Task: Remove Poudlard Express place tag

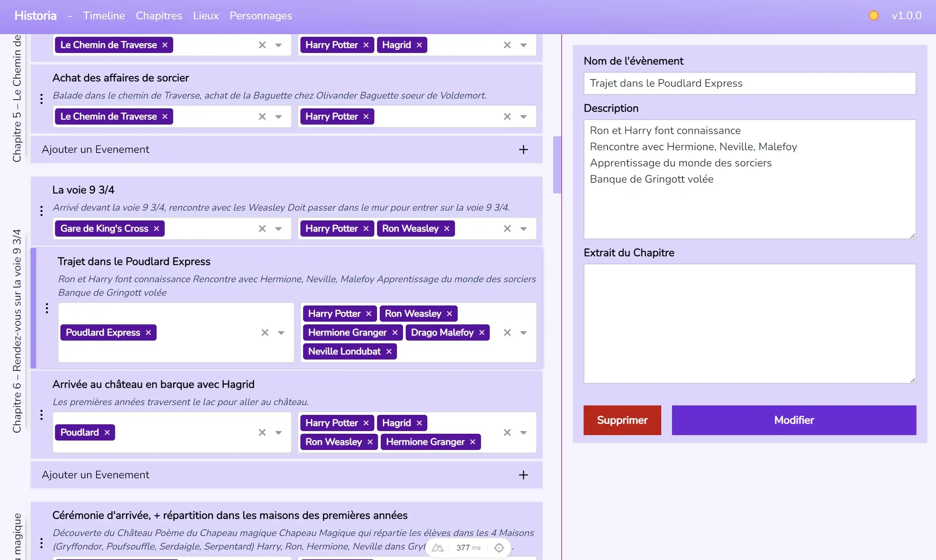Action: pos(148,332)
